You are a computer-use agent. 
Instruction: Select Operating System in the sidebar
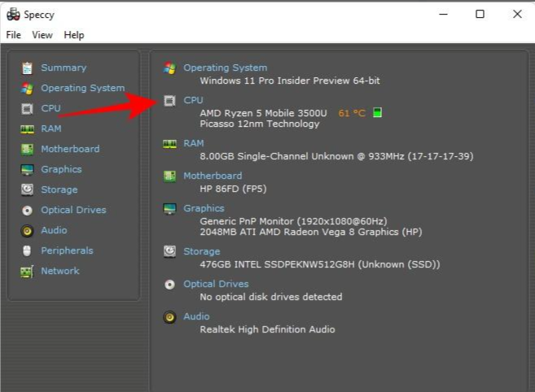tap(82, 88)
